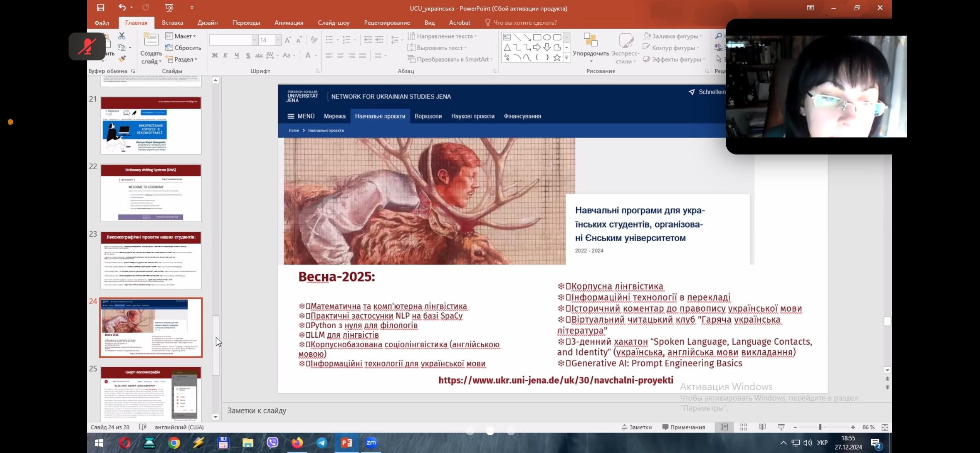Open the Рецензирование tab
The image size is (980, 453).
click(387, 22)
